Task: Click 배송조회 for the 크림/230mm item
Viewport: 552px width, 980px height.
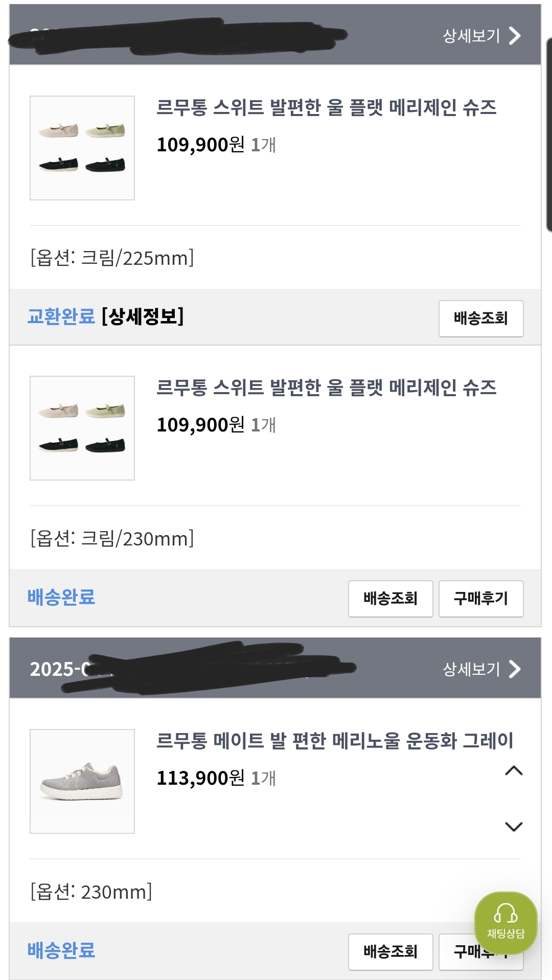Action: (x=390, y=599)
